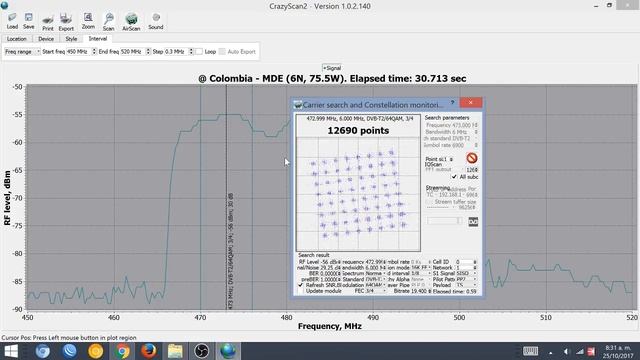Click the Start freq spinner arrows
This screenshot has height=360, width=640.
coord(94,52)
